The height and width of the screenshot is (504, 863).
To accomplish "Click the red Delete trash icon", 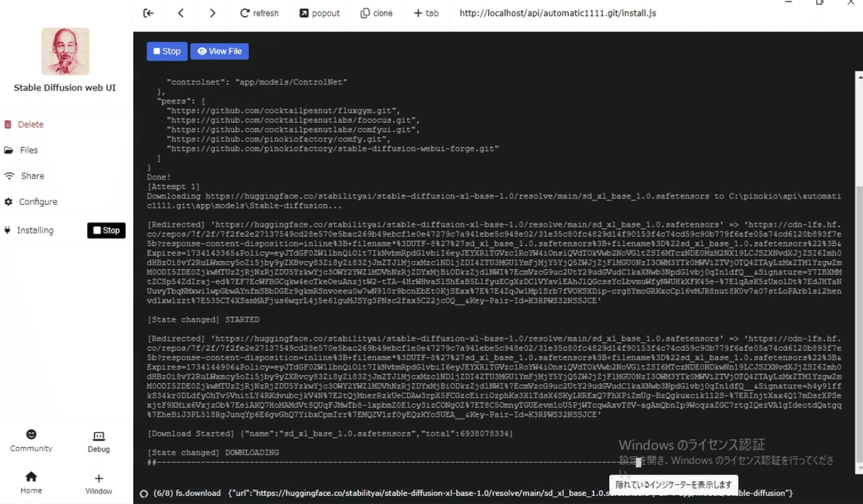I will [x=9, y=124].
